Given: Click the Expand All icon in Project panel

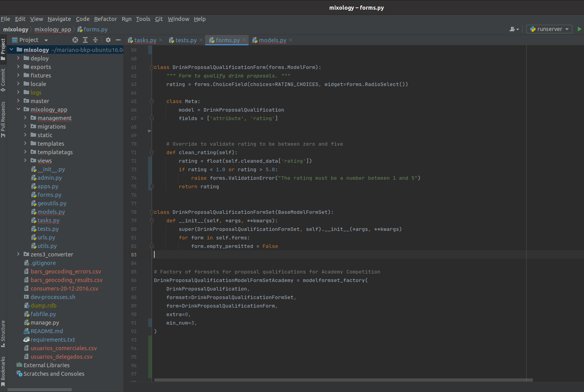Looking at the screenshot, I should 85,40.
